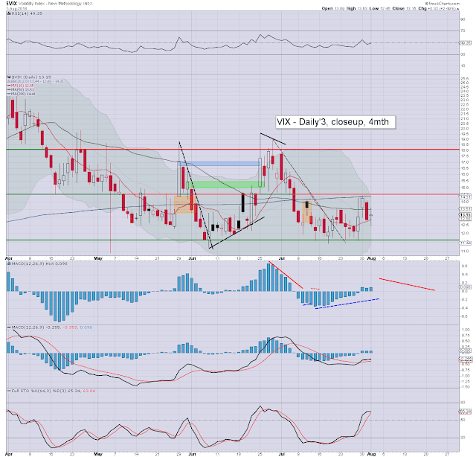Click the 'Jul' label on price panel axis
476x457 pixels.
pyautogui.click(x=282, y=258)
